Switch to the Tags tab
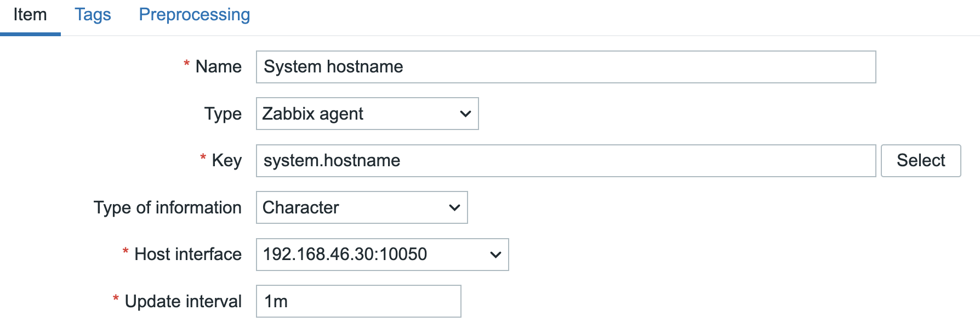 click(x=92, y=14)
